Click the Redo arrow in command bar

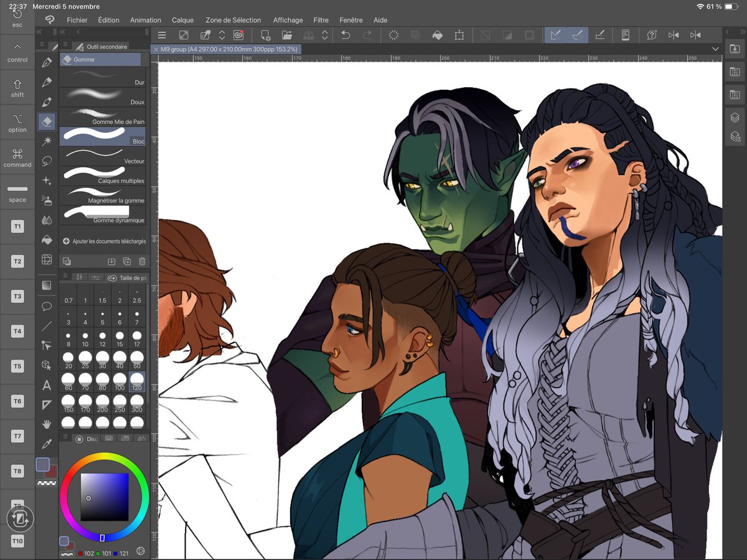click(x=367, y=35)
